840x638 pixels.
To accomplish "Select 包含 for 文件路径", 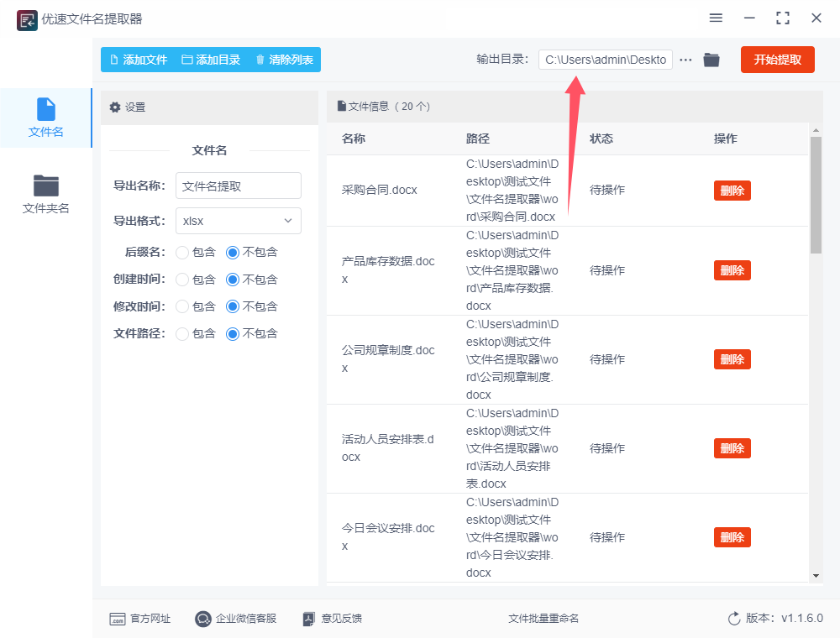I will pyautogui.click(x=182, y=333).
